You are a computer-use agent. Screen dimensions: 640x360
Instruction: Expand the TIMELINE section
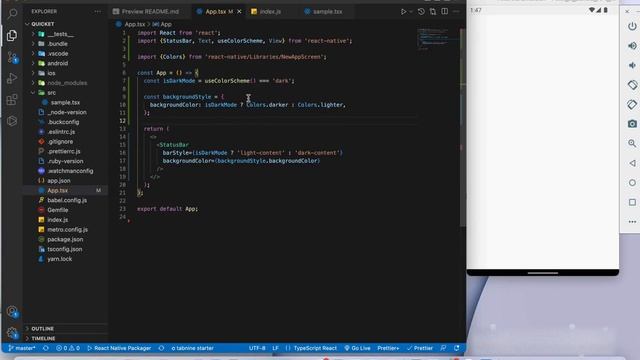[x=43, y=338]
